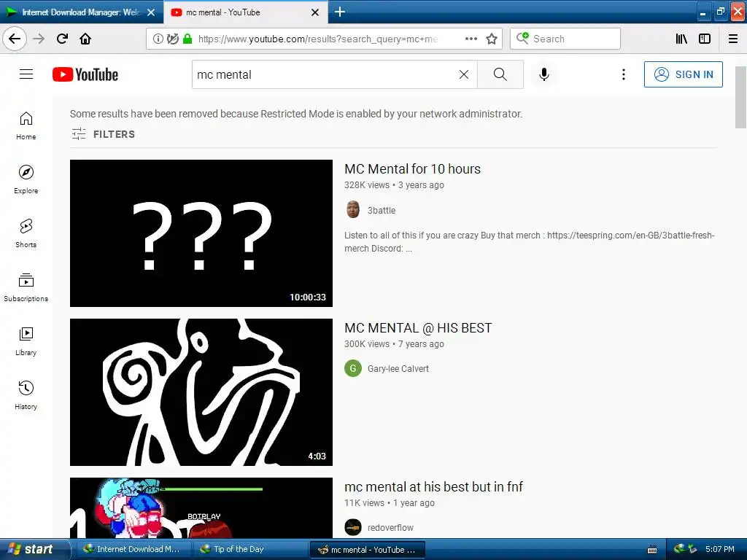
Task: Switch to Internet Download Manager taskbar item
Action: (133, 549)
